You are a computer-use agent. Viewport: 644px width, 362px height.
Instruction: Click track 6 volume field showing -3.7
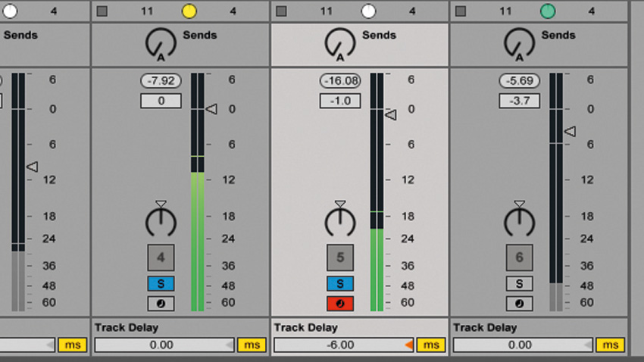click(x=520, y=101)
